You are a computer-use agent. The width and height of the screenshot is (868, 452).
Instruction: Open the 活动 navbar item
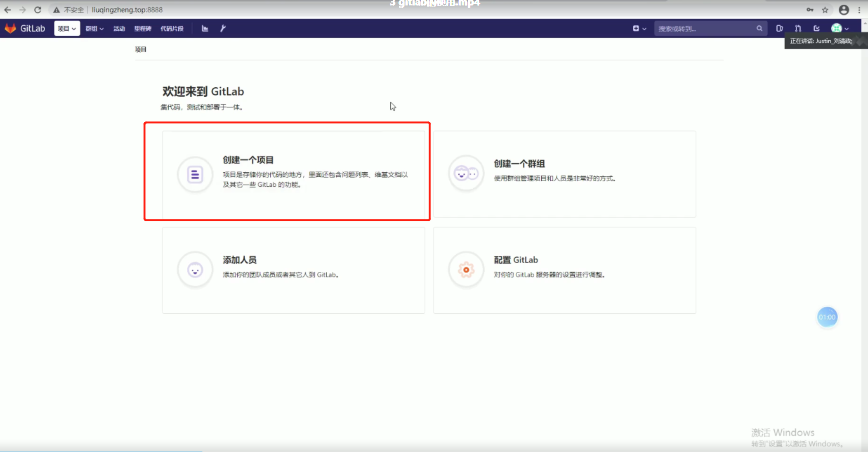pyautogui.click(x=119, y=28)
